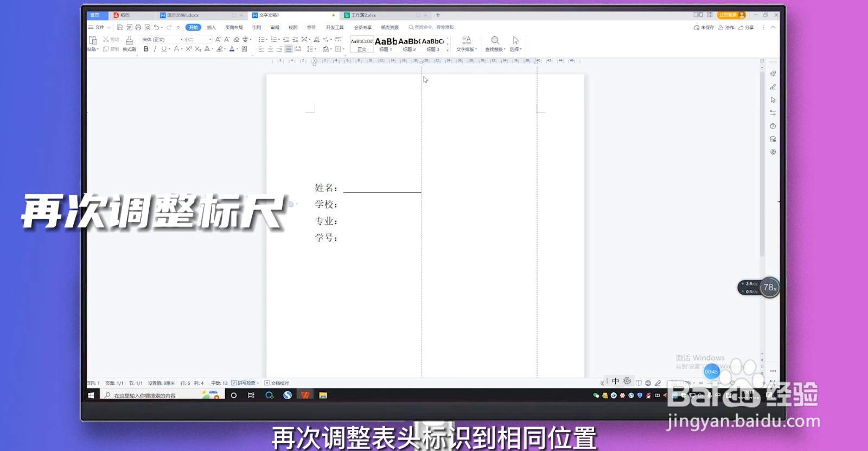
Task: Copy the selected text
Action: [x=111, y=49]
